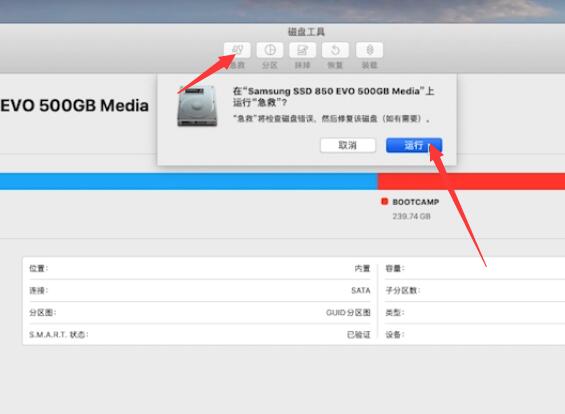
Task: Click the hard disk icon in dialog
Action: 197,106
